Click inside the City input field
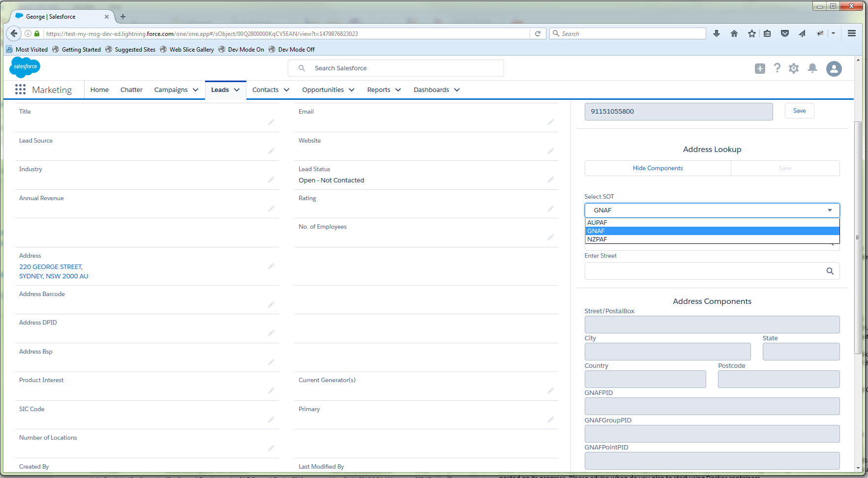 (667, 351)
